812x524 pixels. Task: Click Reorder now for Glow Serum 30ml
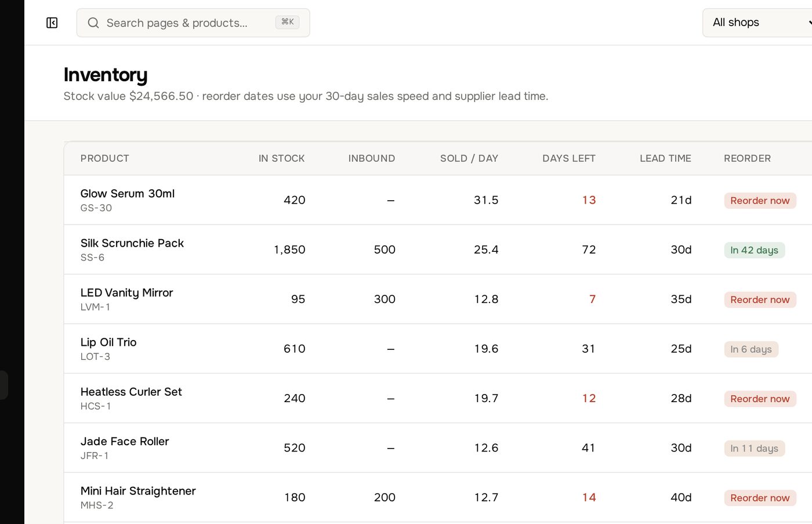[760, 201]
